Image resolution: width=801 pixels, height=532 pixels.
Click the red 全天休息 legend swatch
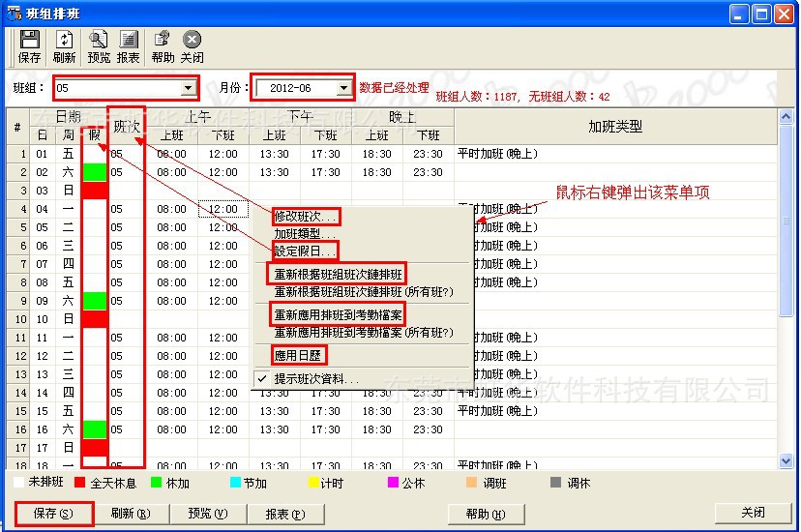[x=80, y=483]
